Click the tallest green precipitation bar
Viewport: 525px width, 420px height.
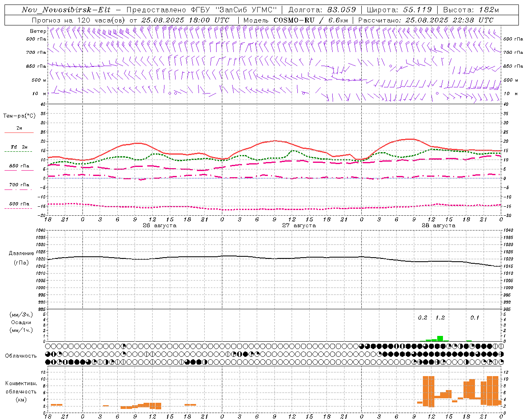(x=440, y=339)
